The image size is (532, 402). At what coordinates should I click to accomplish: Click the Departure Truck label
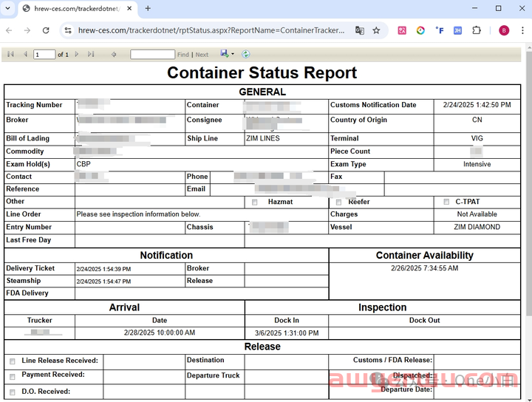tap(213, 375)
